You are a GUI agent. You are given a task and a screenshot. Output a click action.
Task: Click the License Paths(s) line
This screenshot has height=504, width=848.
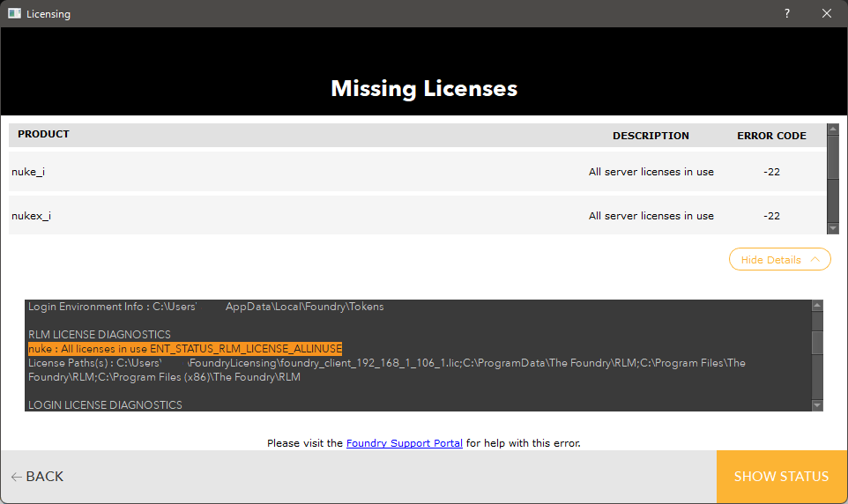(x=387, y=370)
